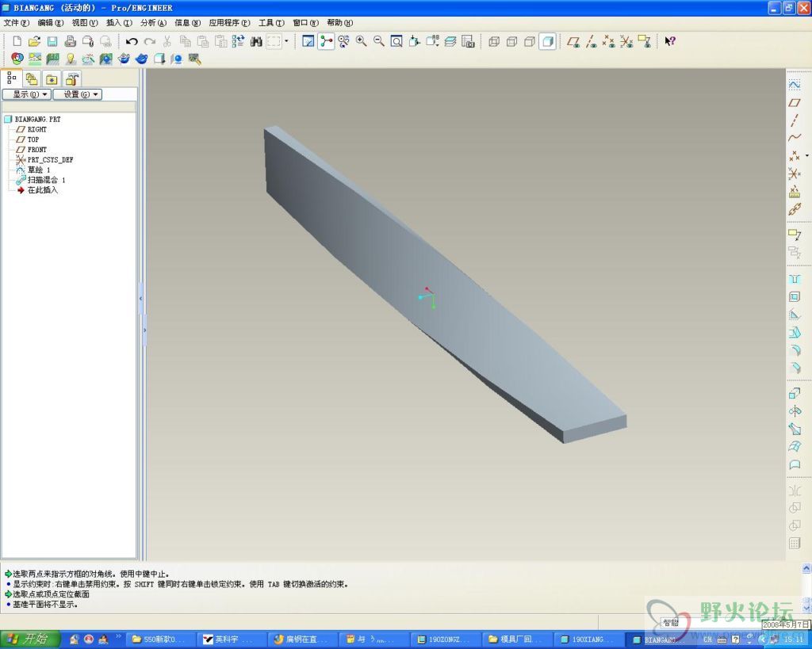Open the Find binoculars search tool
Screen dimensions: 812x649
256,41
